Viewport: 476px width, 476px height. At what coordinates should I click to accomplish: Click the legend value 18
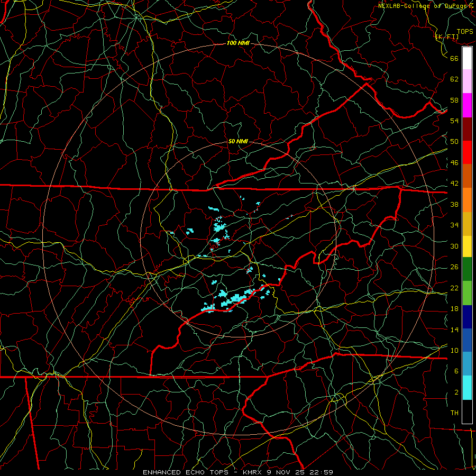[x=454, y=309]
